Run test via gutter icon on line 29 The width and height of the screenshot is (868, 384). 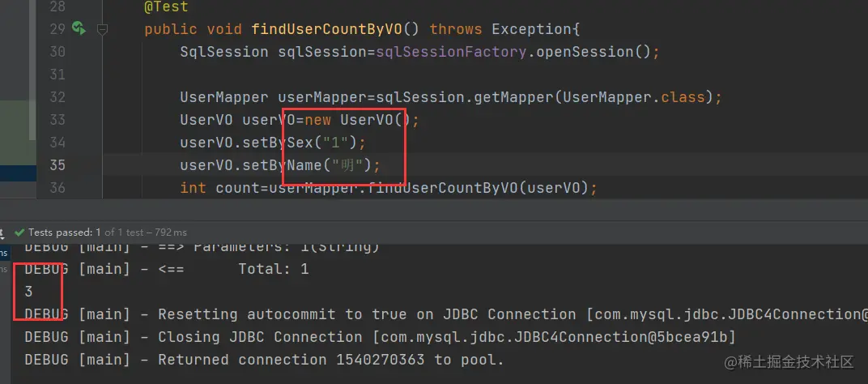pos(79,28)
